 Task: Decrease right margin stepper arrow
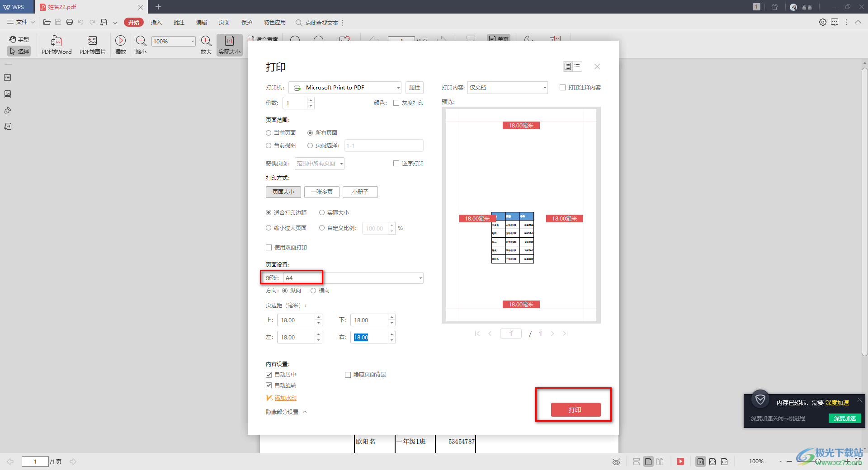pyautogui.click(x=392, y=340)
